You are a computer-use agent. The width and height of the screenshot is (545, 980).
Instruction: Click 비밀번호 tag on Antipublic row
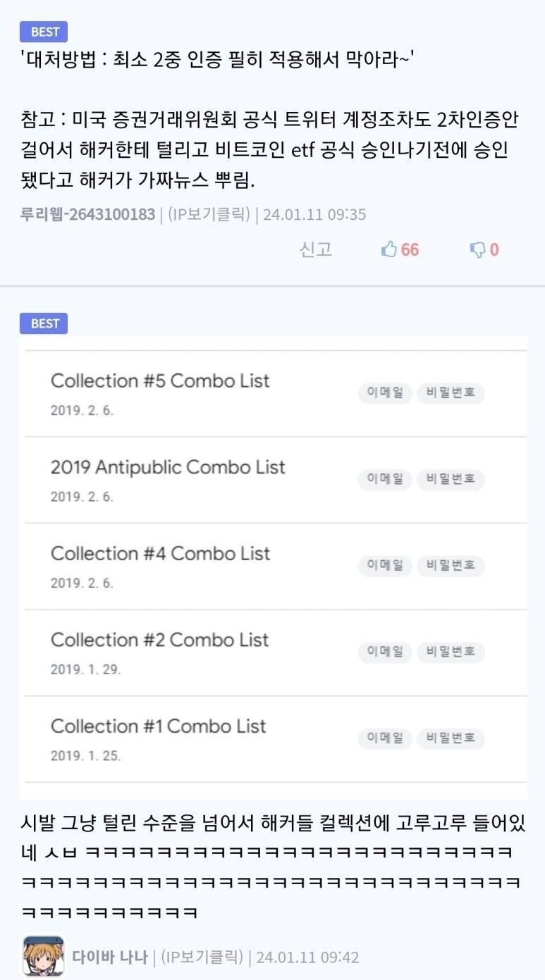[x=451, y=479]
